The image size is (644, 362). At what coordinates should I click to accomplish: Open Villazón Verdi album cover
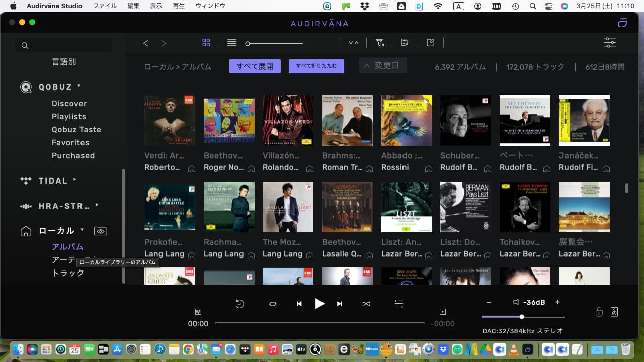[288, 121]
